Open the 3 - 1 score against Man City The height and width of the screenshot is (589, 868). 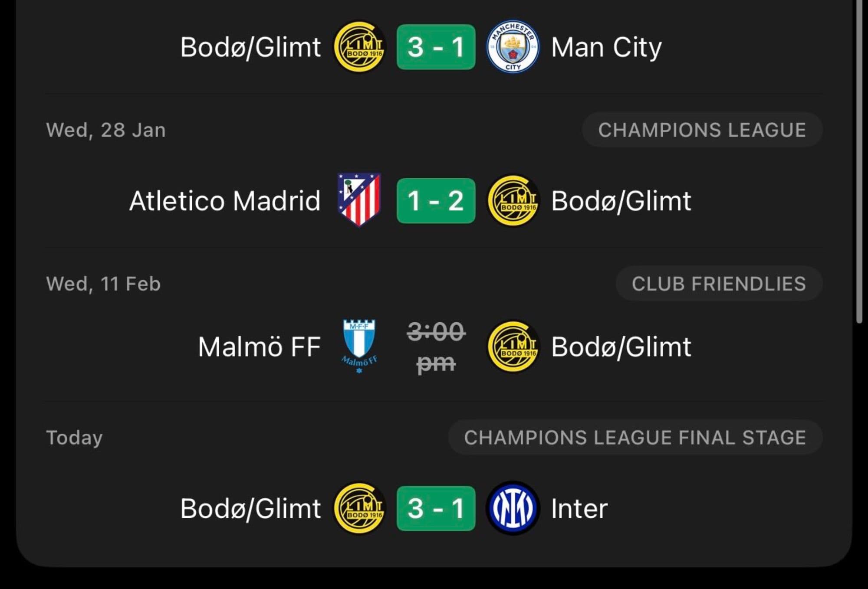coord(436,47)
